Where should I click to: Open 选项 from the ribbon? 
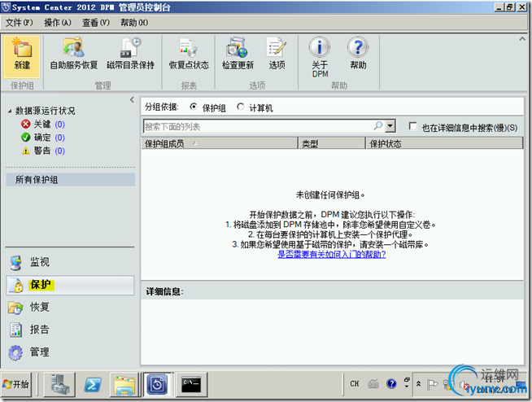pos(277,54)
